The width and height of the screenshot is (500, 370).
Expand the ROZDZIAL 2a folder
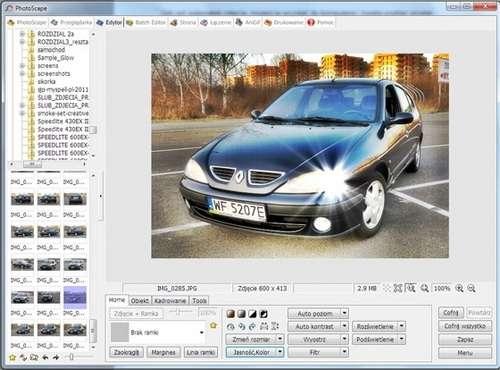[x=22, y=34]
